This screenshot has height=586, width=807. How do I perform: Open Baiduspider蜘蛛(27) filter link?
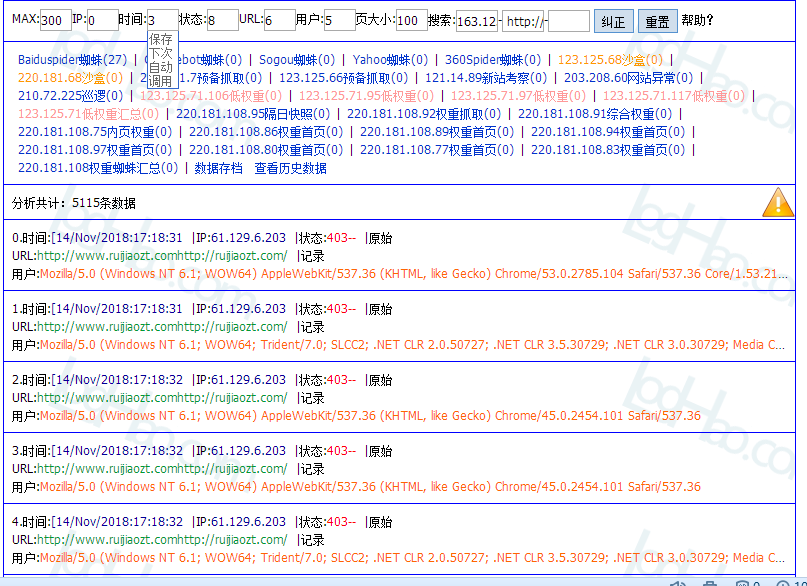point(72,60)
